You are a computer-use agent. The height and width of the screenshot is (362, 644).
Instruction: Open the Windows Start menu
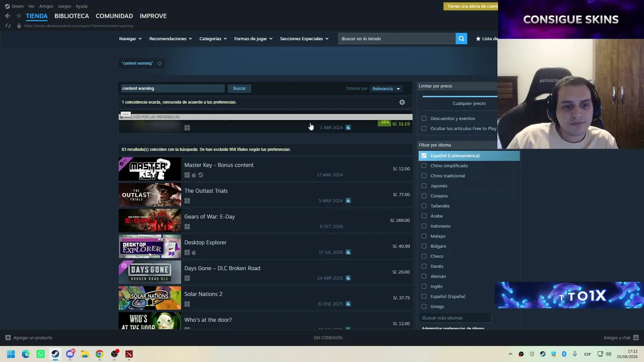[11, 354]
